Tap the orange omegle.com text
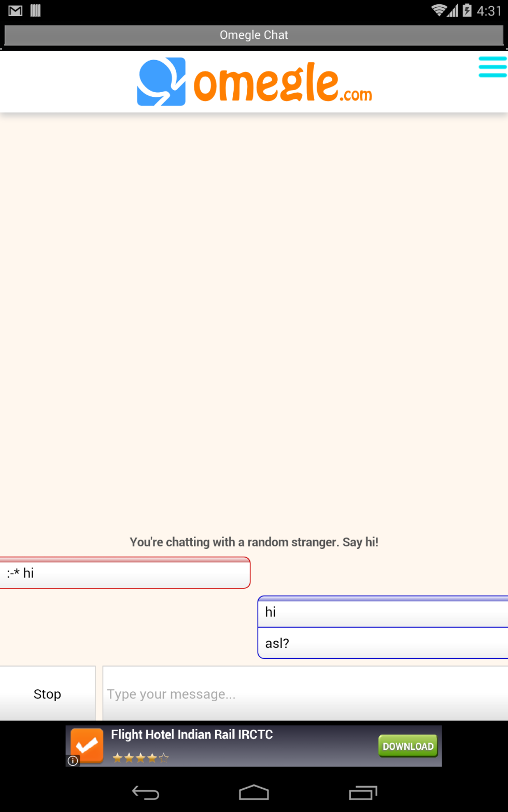Viewport: 508px width, 812px height. tap(283, 84)
